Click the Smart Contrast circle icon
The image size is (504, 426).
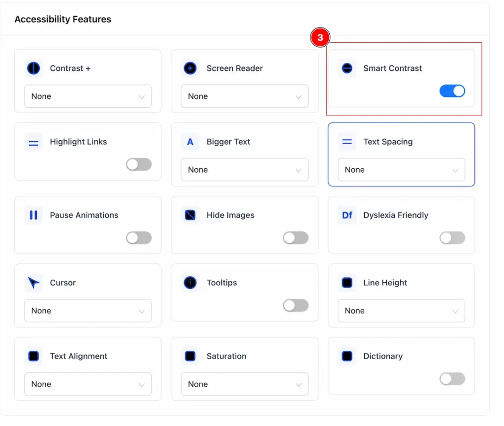[x=347, y=68]
